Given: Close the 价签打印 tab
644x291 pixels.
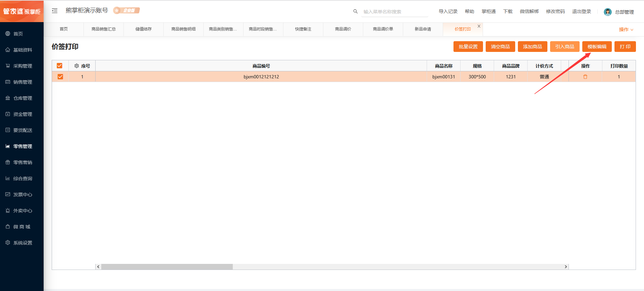Looking at the screenshot, I should (479, 26).
